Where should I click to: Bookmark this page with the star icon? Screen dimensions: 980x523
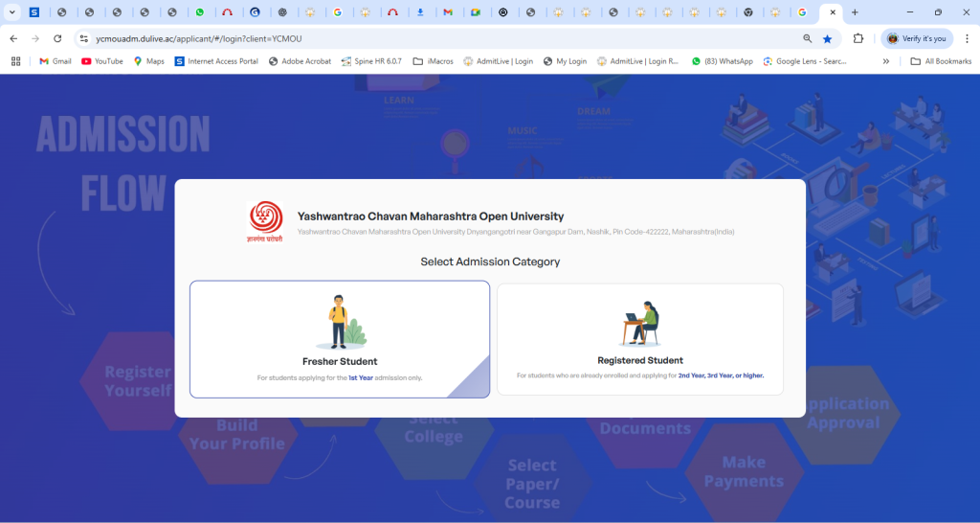pos(827,38)
